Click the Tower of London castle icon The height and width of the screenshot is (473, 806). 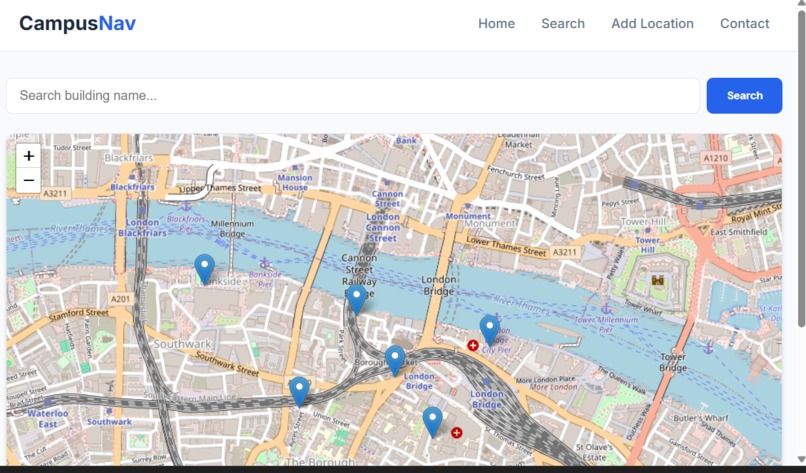click(658, 280)
